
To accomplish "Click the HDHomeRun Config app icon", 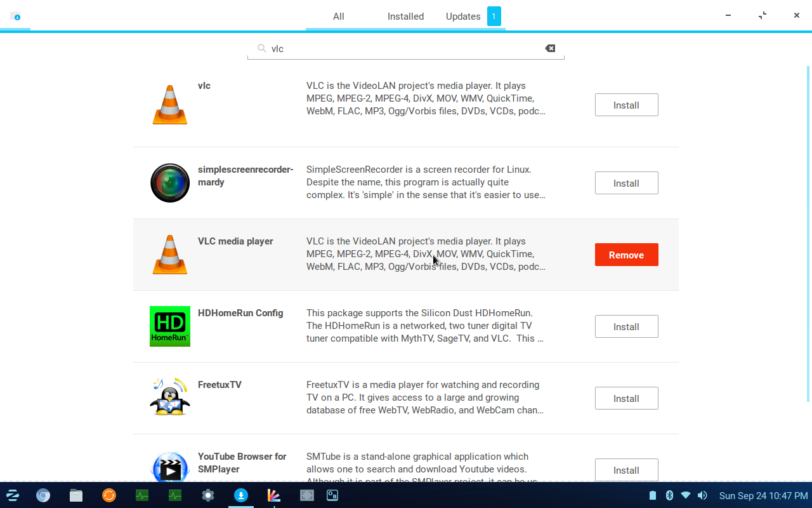I will pyautogui.click(x=170, y=326).
